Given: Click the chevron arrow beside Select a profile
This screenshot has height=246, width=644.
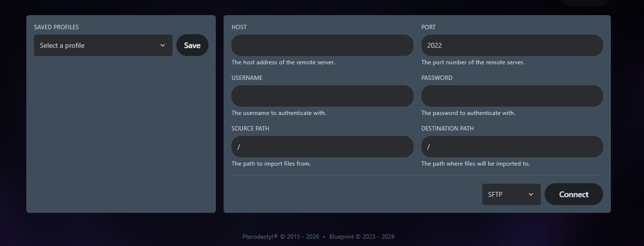Looking at the screenshot, I should (x=163, y=45).
